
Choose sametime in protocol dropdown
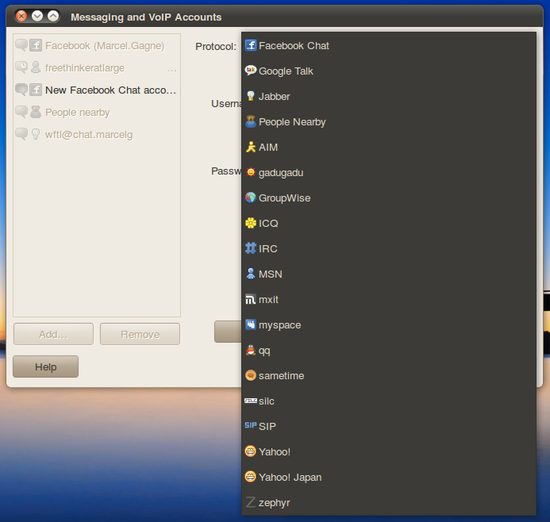[x=389, y=376]
